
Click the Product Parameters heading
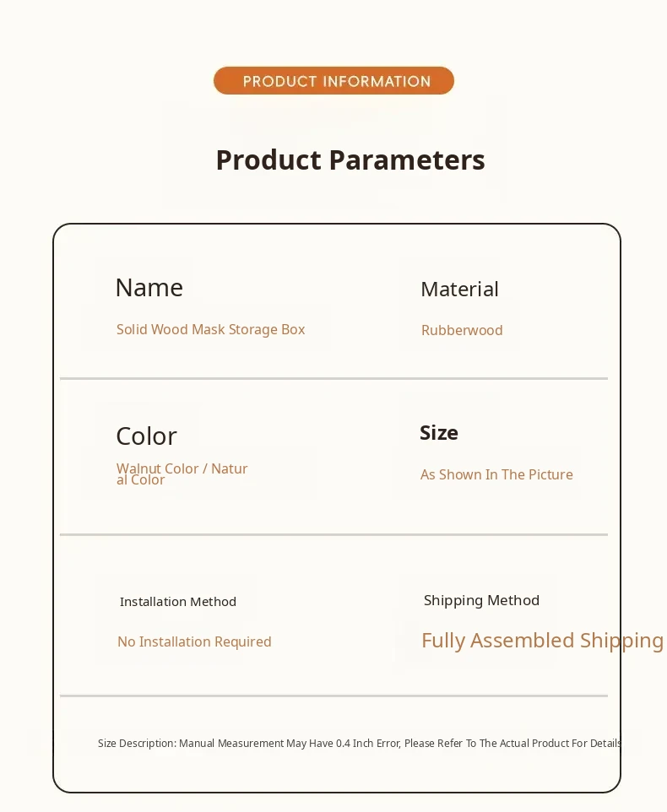[x=350, y=160]
